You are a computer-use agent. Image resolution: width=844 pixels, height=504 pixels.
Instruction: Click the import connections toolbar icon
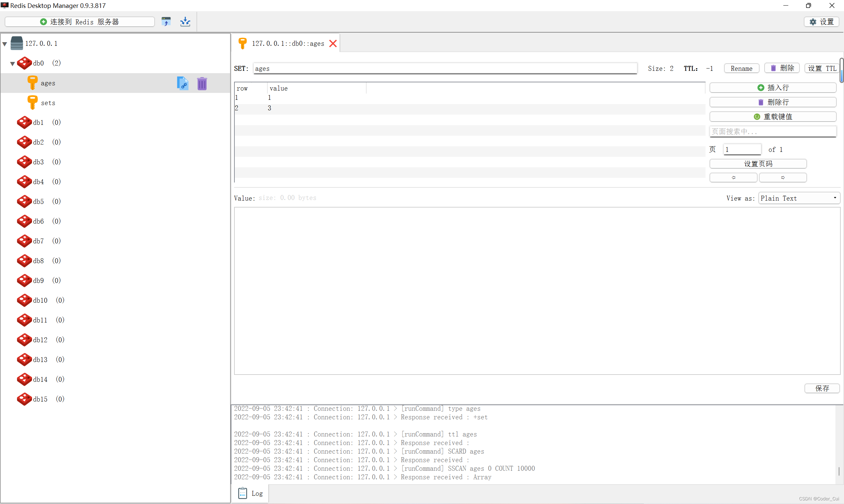point(166,22)
